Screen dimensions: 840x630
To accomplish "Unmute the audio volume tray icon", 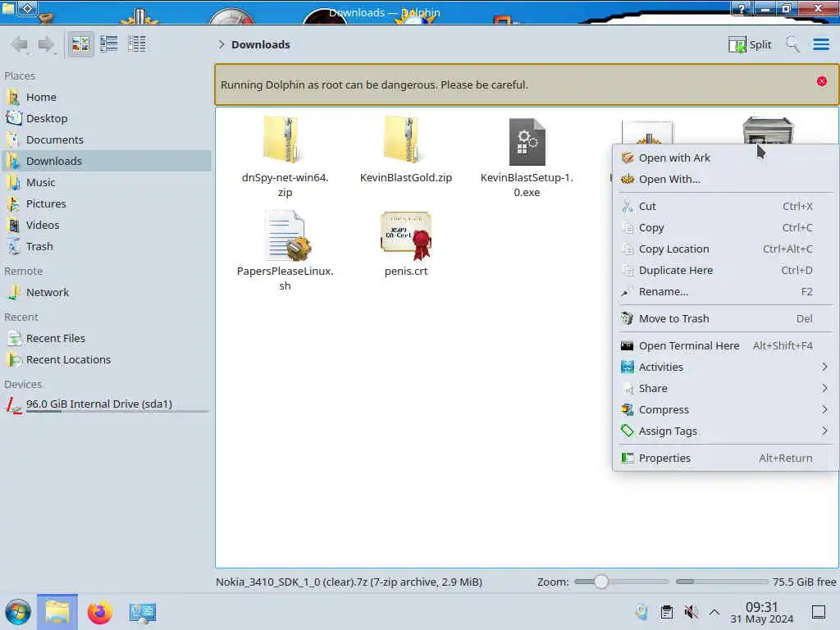I will pyautogui.click(x=691, y=612).
